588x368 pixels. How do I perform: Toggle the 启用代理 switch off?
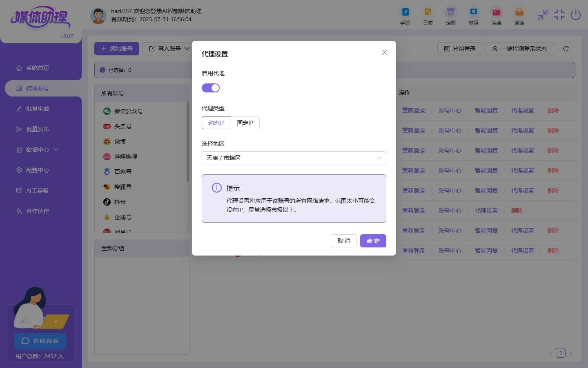pos(211,88)
